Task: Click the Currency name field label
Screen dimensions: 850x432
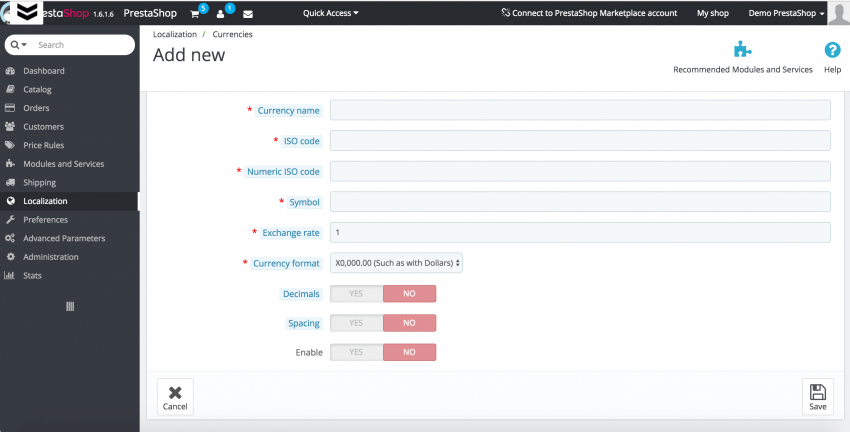Action: tap(288, 111)
